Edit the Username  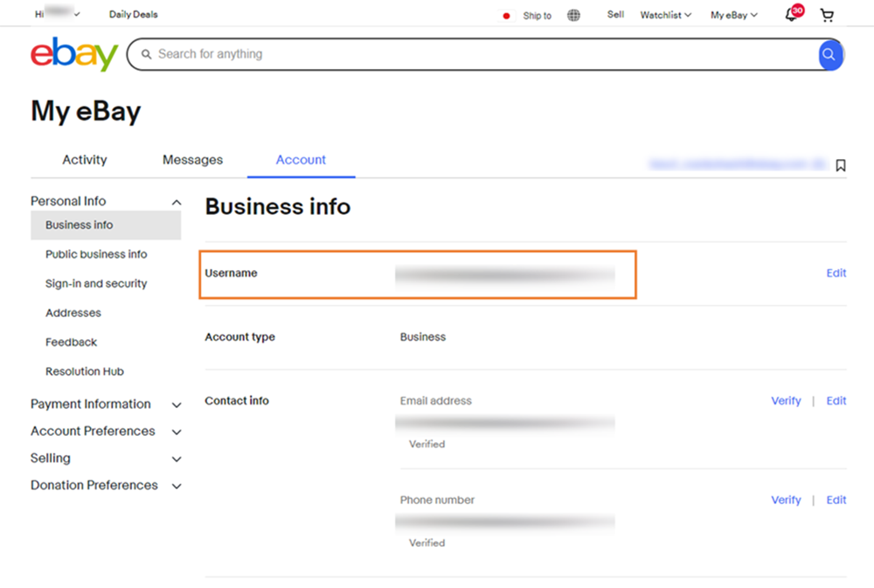click(x=836, y=273)
